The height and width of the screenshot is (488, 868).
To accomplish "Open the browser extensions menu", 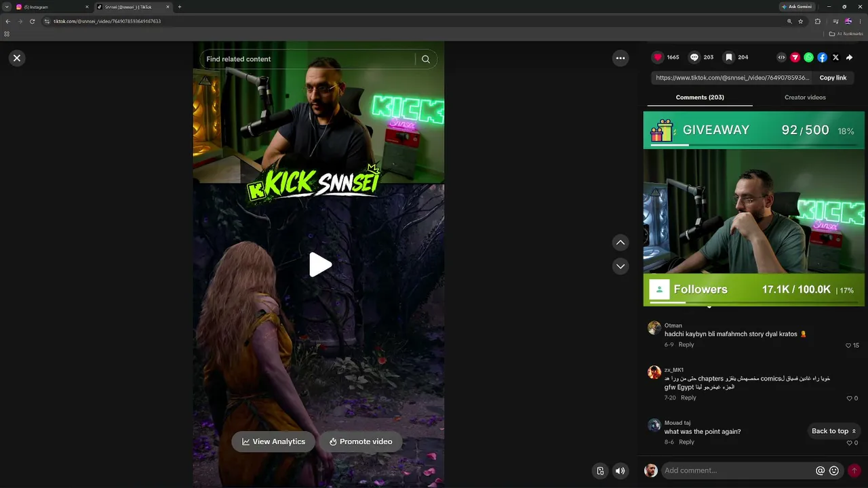I will coord(817,21).
